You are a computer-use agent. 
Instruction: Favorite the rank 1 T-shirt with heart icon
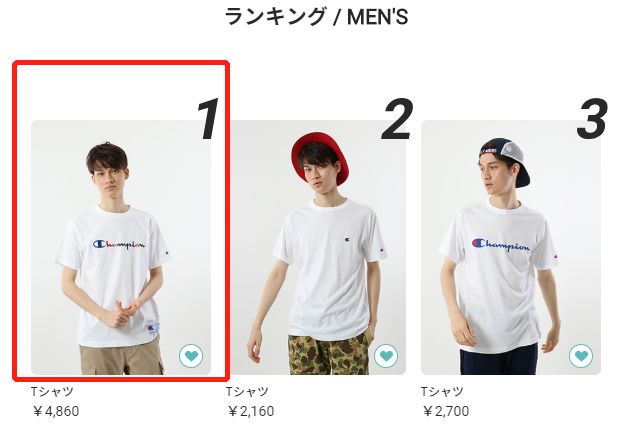(191, 356)
